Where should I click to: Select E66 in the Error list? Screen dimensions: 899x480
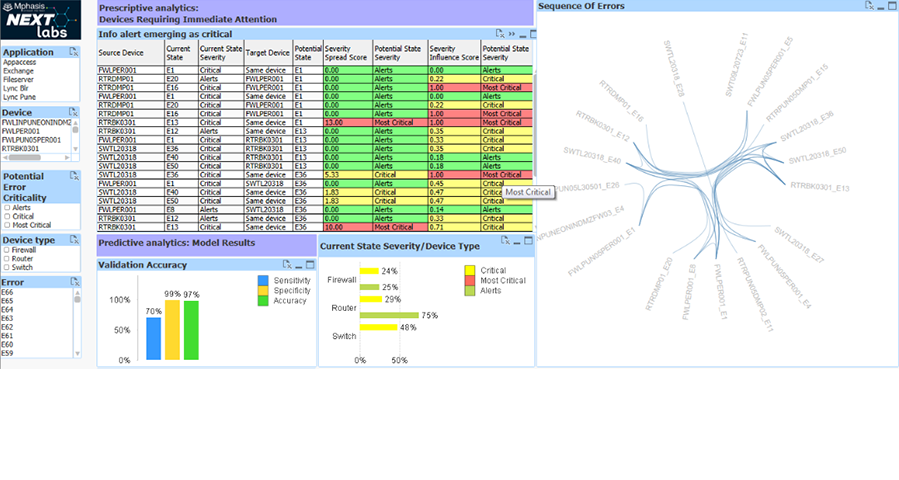pos(8,292)
